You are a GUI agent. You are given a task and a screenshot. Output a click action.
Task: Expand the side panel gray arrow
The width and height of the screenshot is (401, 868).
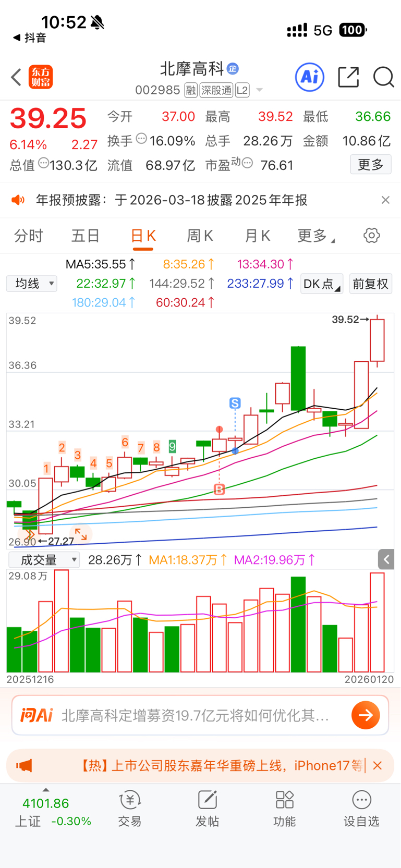[386, 559]
